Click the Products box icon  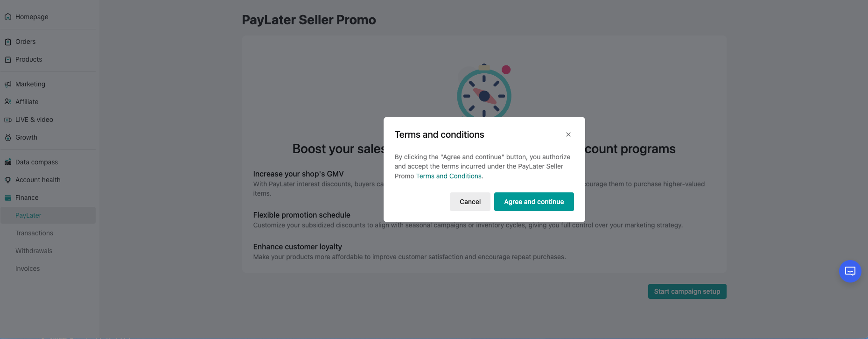pyautogui.click(x=8, y=60)
